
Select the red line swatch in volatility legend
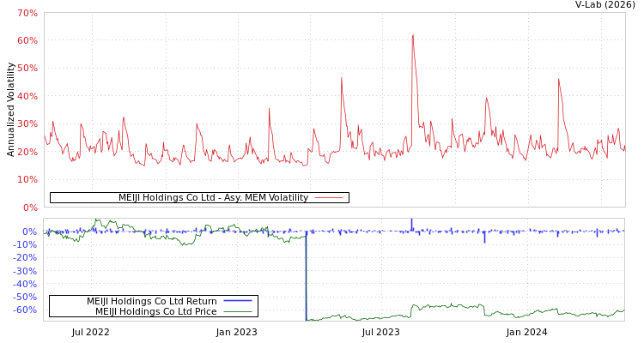[x=329, y=197]
